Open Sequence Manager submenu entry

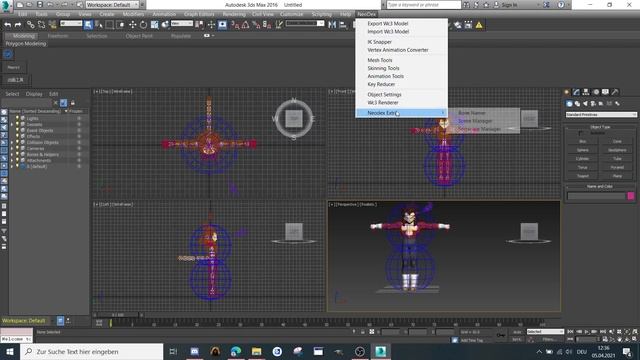click(479, 129)
